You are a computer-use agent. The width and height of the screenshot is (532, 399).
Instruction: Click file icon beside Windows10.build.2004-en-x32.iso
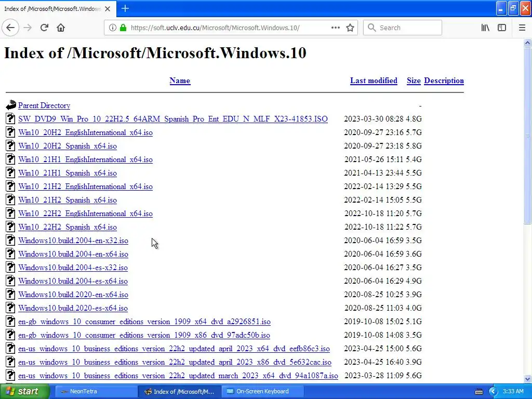[x=10, y=240]
